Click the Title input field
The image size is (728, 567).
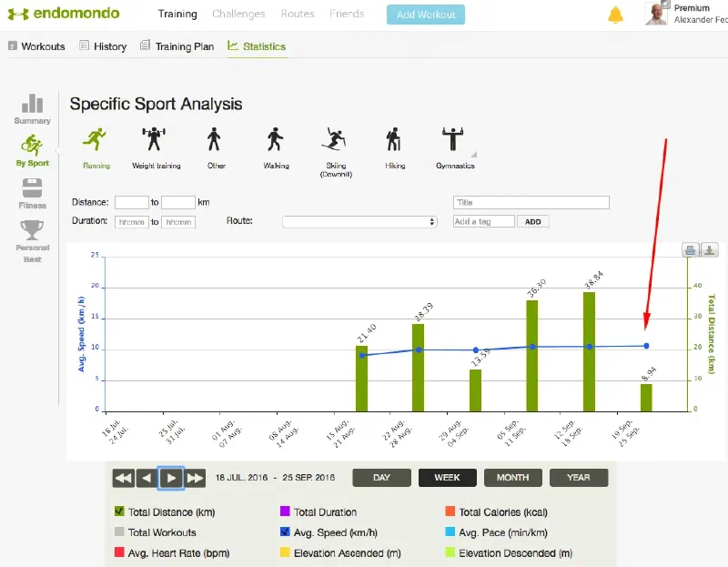point(531,202)
